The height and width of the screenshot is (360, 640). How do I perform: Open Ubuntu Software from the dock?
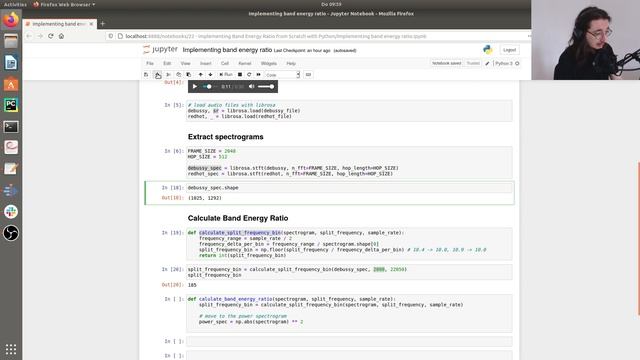(11, 84)
